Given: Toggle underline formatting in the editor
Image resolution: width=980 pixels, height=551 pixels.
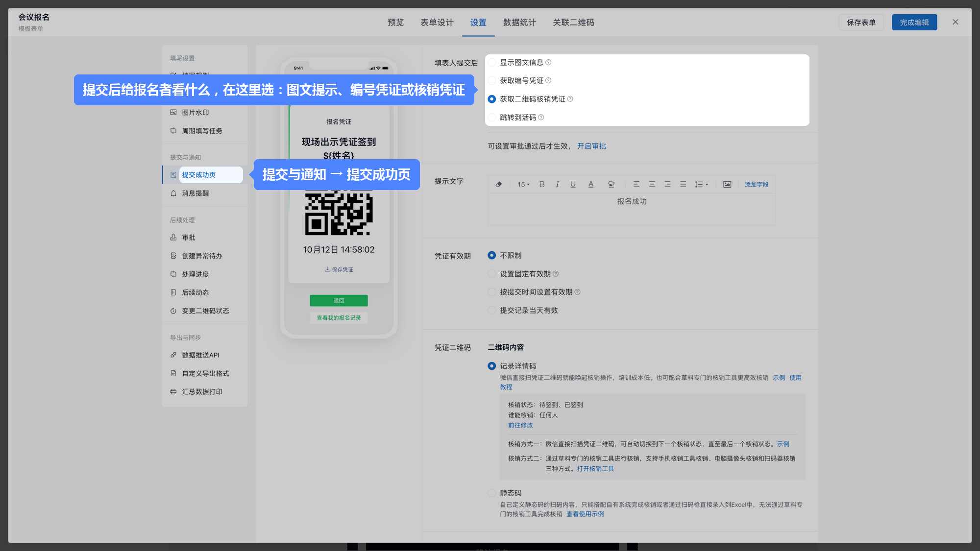Looking at the screenshot, I should pos(573,184).
